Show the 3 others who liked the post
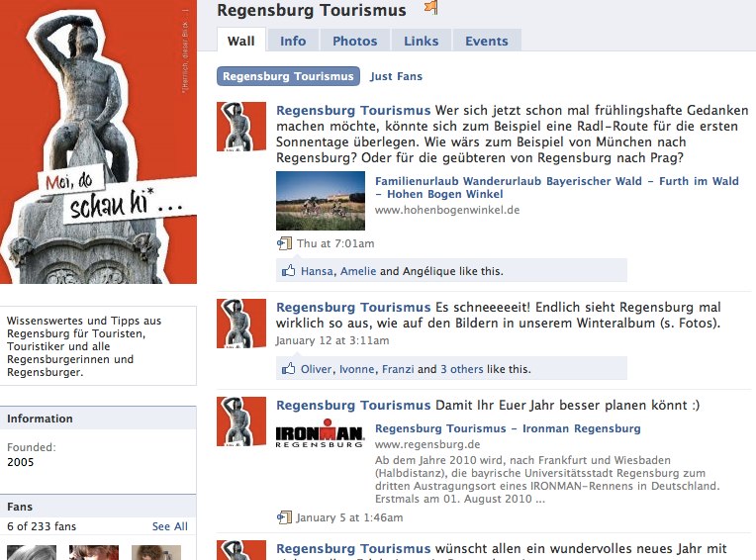756x560 pixels. 462,369
